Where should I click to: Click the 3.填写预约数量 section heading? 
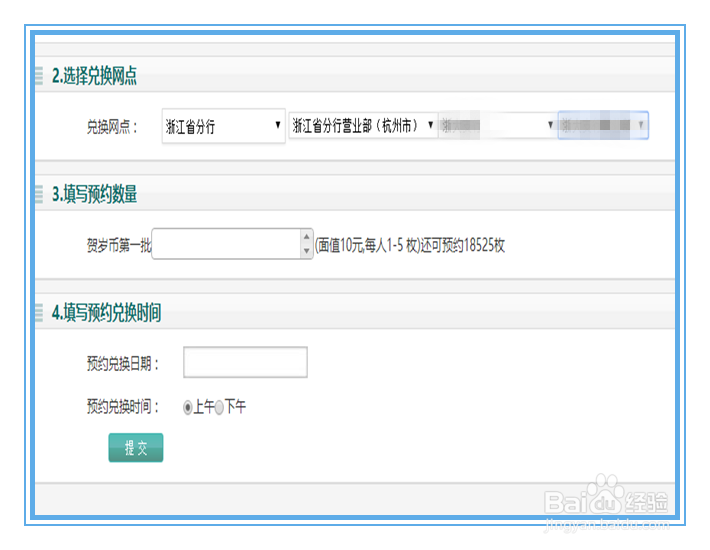point(94,194)
